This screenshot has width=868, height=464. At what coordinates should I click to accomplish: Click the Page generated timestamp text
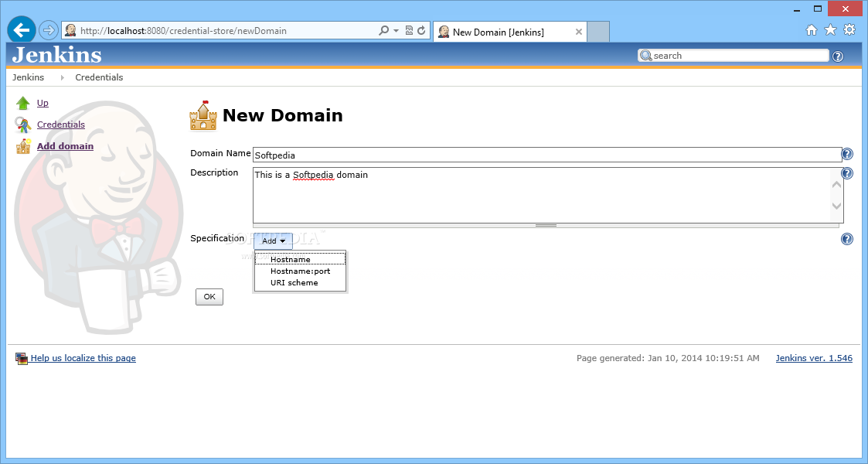pos(668,358)
